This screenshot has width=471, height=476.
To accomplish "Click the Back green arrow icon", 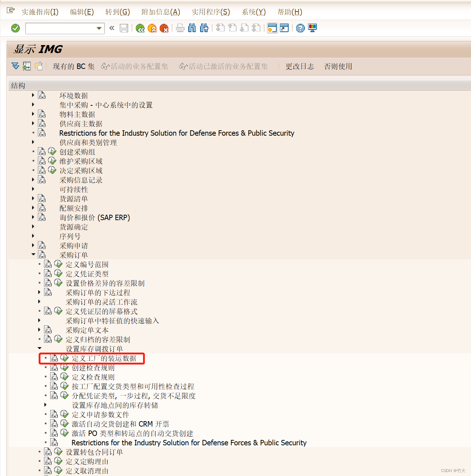I will coord(140,28).
